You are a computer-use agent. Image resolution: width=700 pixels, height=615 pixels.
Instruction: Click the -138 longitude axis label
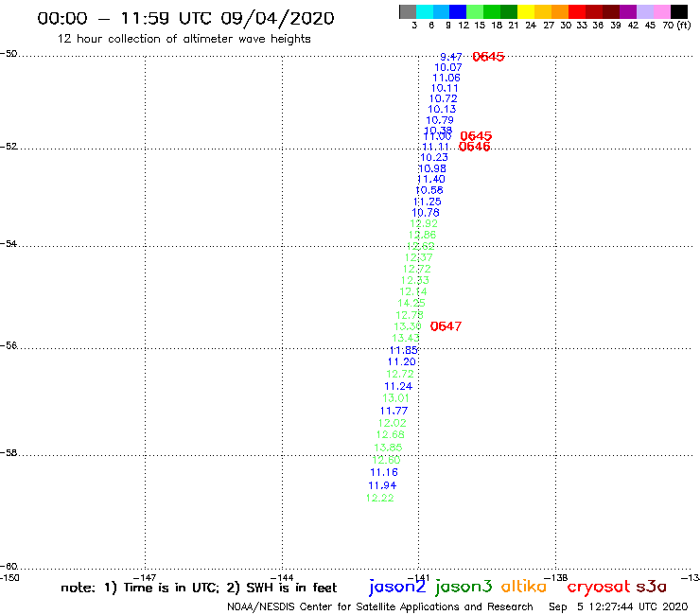(555, 578)
